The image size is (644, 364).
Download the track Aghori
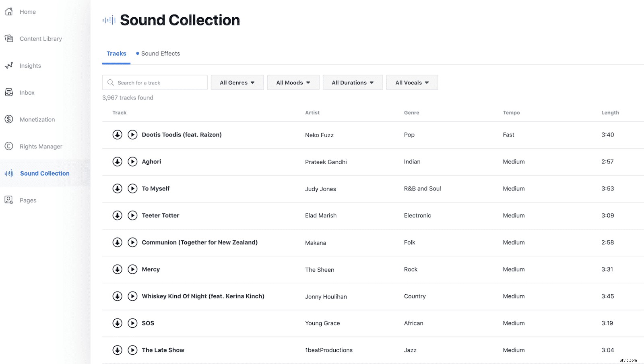click(x=117, y=161)
